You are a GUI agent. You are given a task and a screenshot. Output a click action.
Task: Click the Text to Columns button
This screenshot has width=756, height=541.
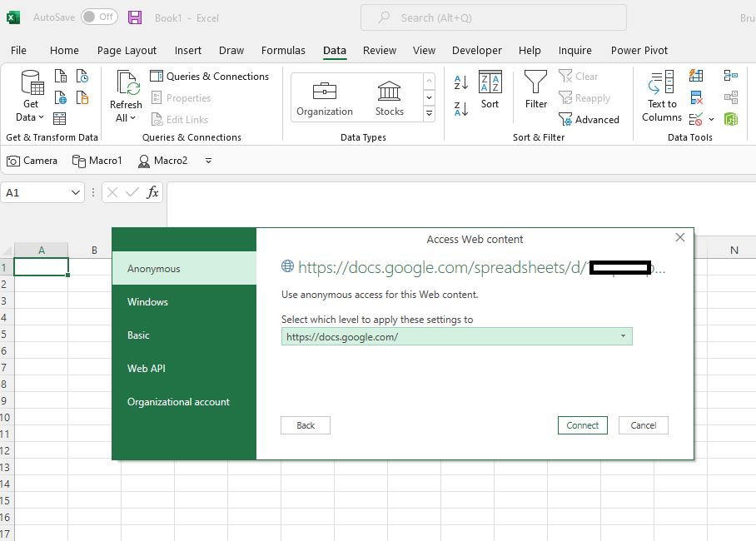pos(661,96)
